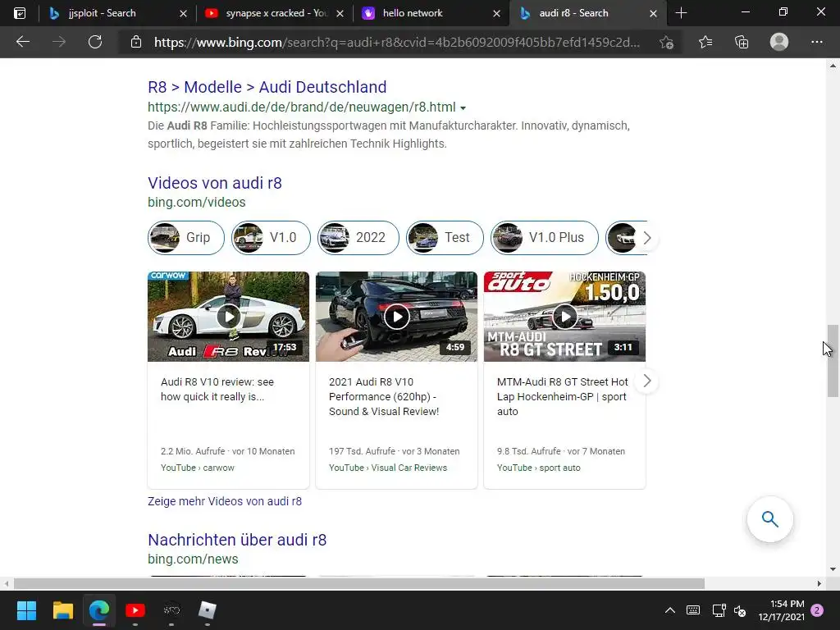This screenshot has width=840, height=630.
Task: Show hidden system tray icons
Action: point(669,610)
